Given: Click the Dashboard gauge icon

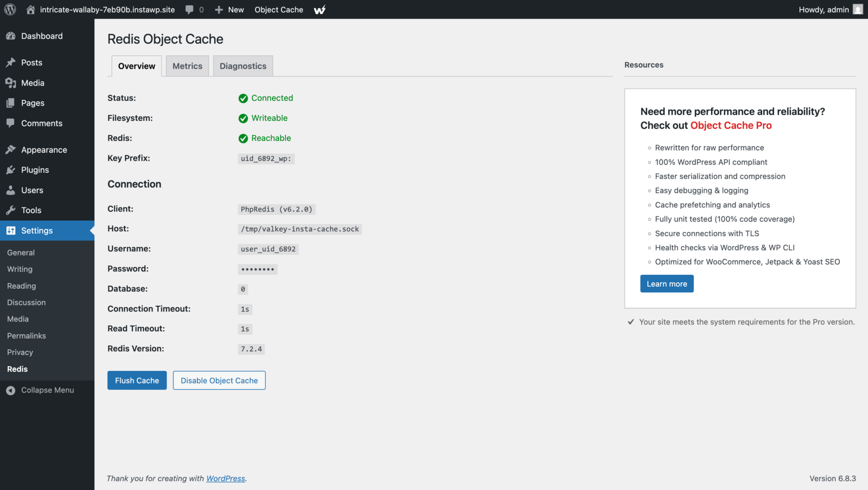Looking at the screenshot, I should (x=11, y=36).
